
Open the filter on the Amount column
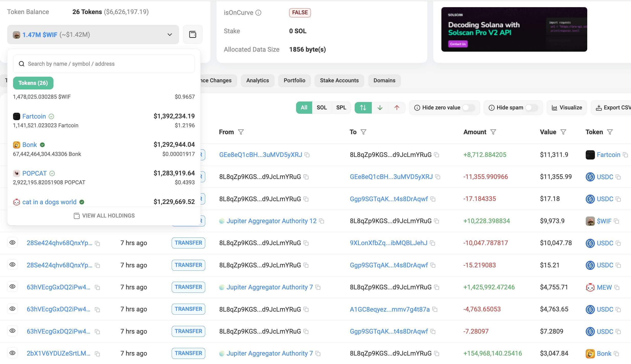point(493,132)
